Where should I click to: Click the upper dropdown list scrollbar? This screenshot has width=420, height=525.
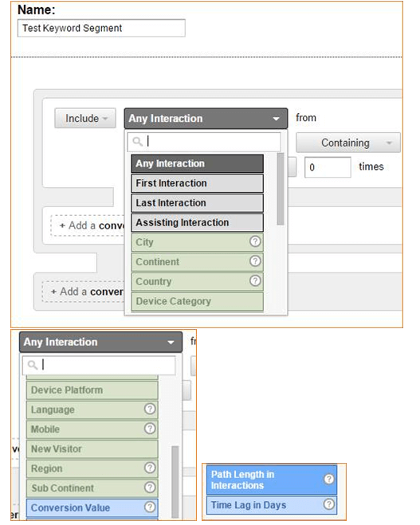click(x=281, y=189)
